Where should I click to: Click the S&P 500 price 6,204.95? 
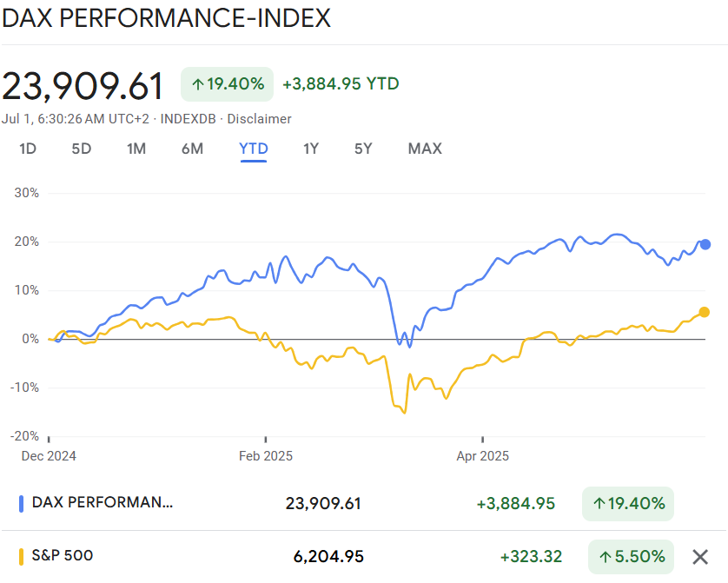[x=328, y=557]
